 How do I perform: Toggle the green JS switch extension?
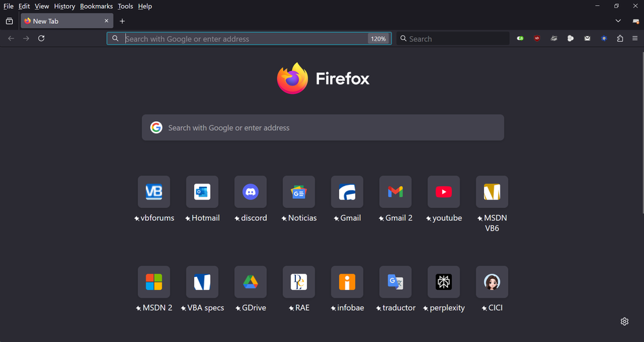click(x=520, y=39)
